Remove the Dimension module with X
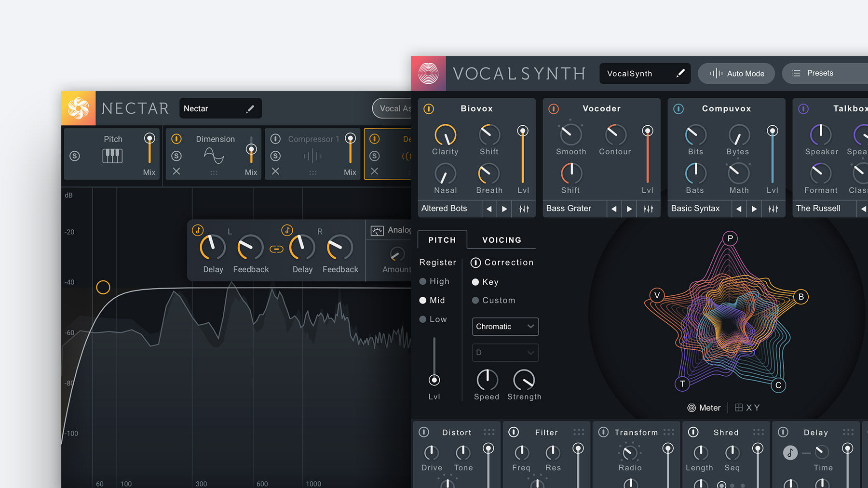Screen dimensions: 868x488 pos(176,171)
